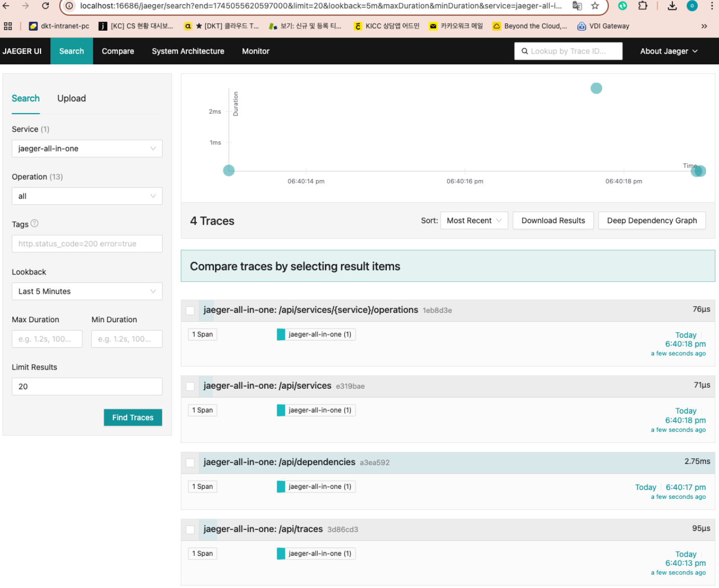Viewport: 719px width, 588px height.
Task: Click the 1 Span badge in /api/dependencies trace
Action: (202, 486)
